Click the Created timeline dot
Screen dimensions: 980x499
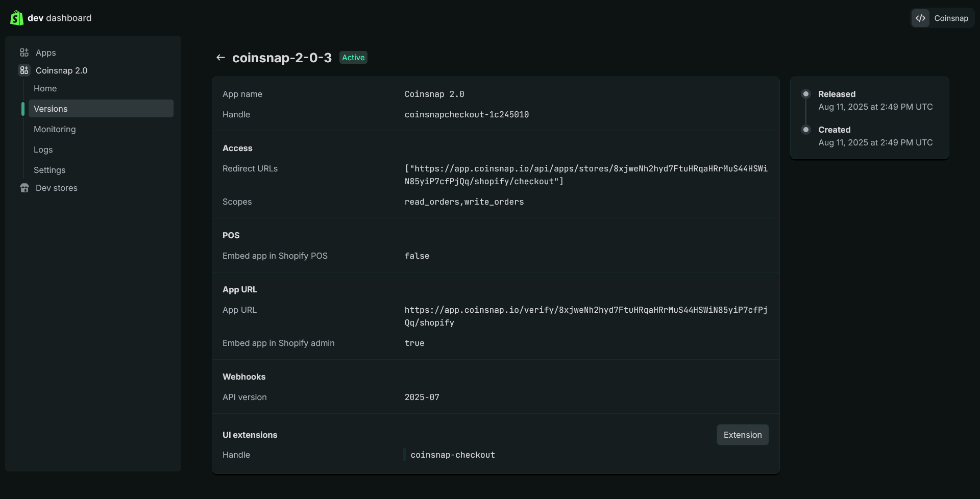805,130
